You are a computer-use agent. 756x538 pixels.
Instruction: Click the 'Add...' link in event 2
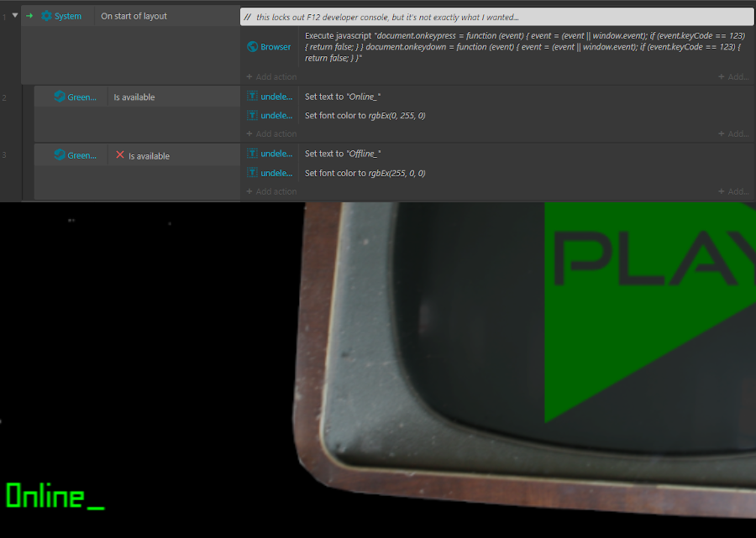(x=733, y=133)
